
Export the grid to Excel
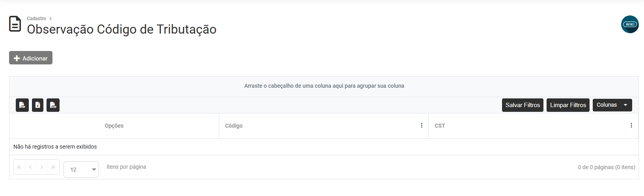37,105
